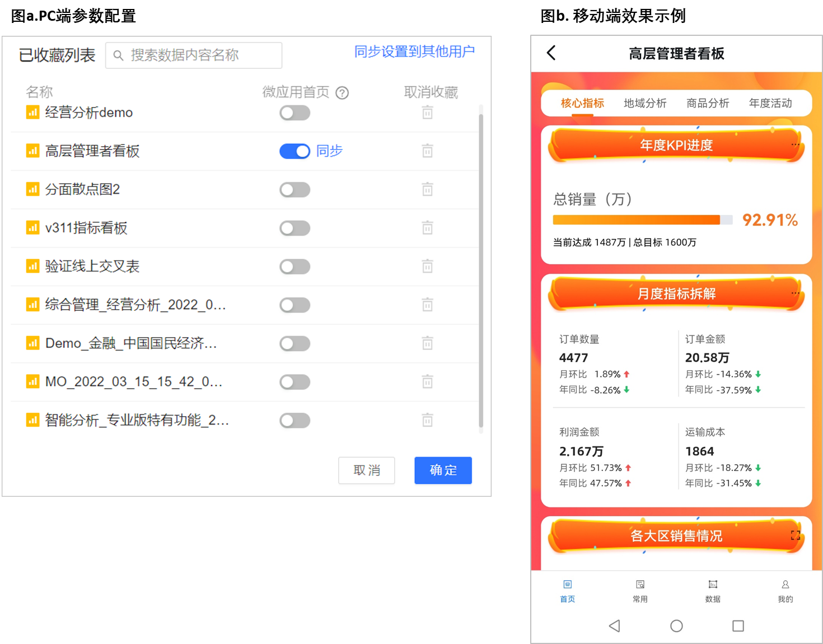The width and height of the screenshot is (823, 644).
Task: Disable the 微应用首页 toggle for 高层管理者看板
Action: 294,151
